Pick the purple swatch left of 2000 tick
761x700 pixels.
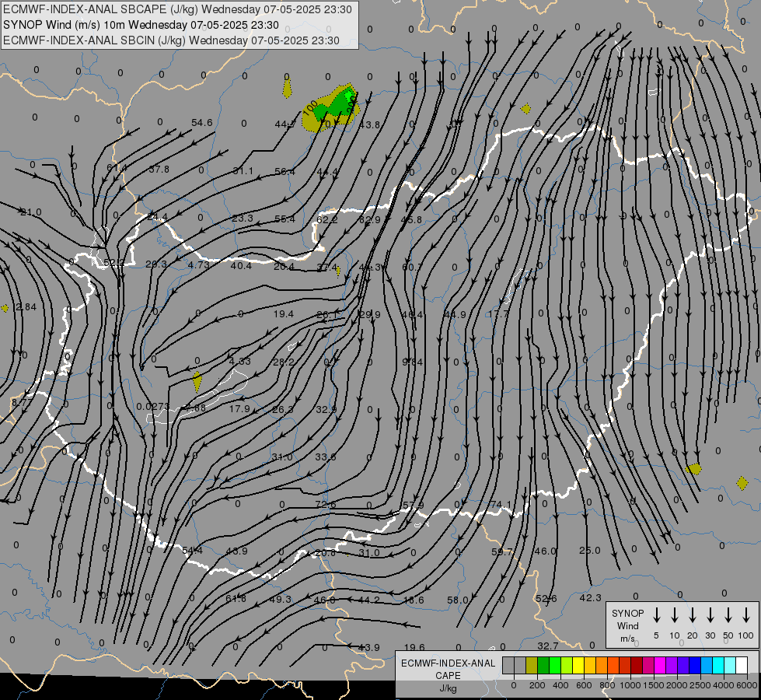671,665
